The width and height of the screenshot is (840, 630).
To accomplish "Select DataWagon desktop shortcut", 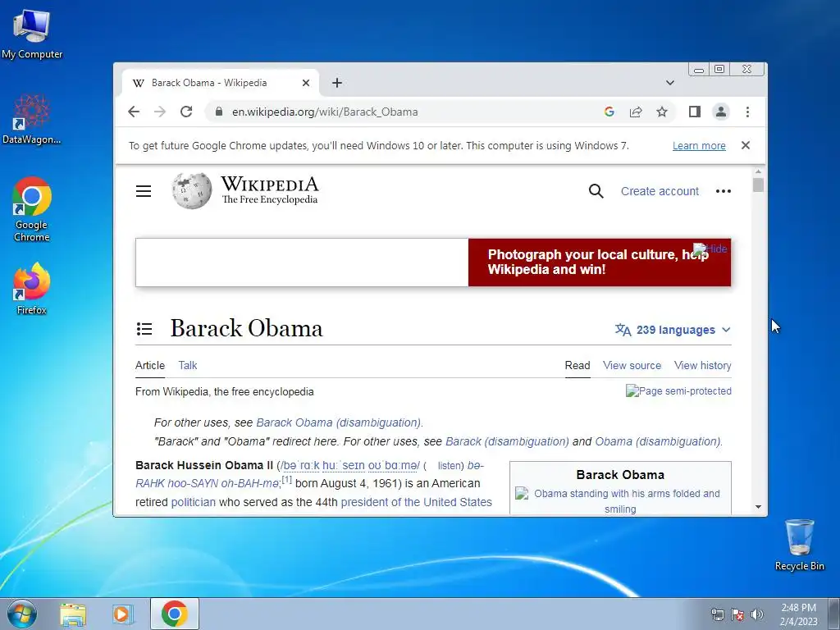I will (31, 119).
